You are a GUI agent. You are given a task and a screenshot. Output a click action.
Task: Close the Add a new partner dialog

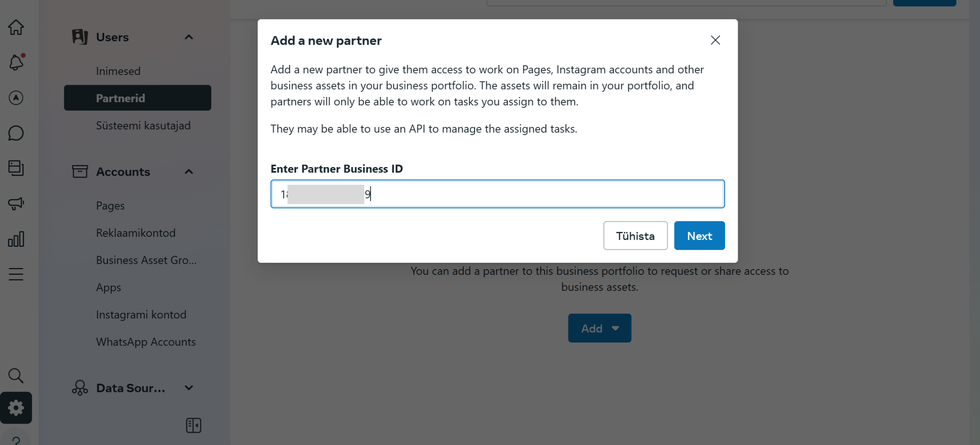click(x=715, y=40)
